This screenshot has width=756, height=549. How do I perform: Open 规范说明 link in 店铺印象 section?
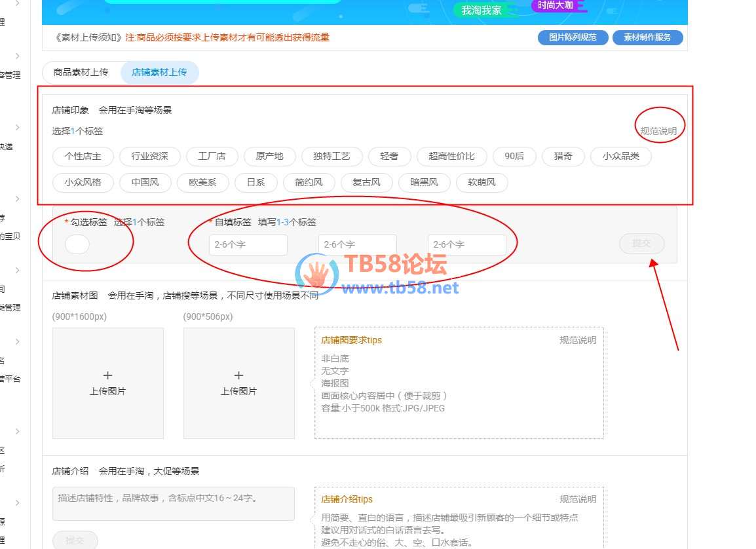click(658, 131)
